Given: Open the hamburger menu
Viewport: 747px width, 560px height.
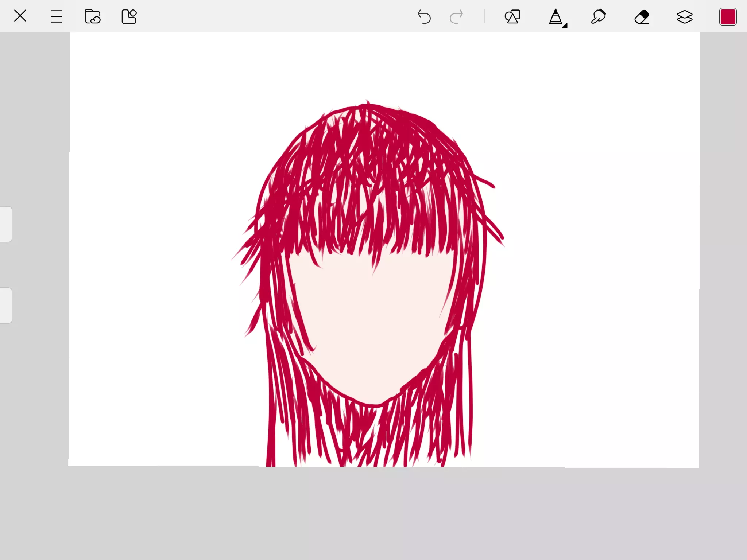Looking at the screenshot, I should tap(57, 17).
